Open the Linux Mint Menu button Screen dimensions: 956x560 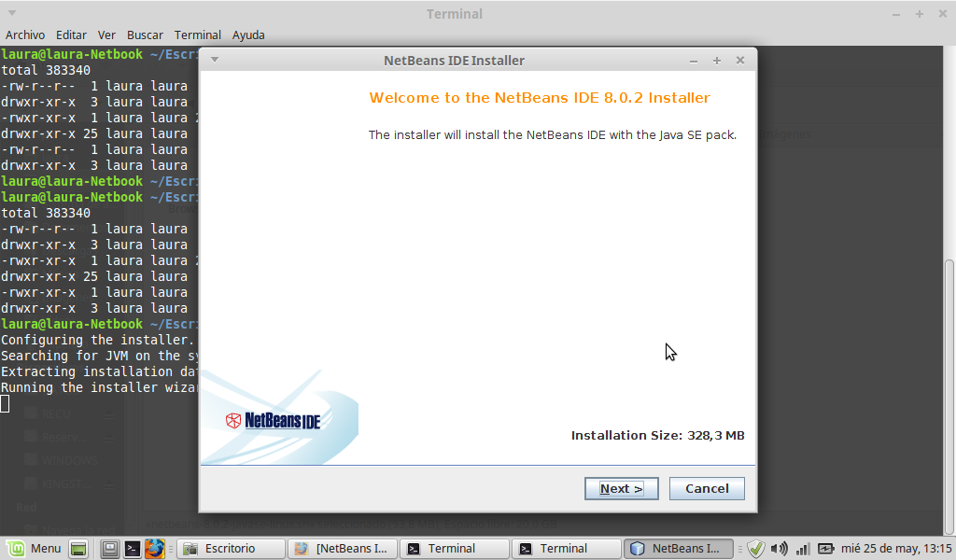point(34,549)
